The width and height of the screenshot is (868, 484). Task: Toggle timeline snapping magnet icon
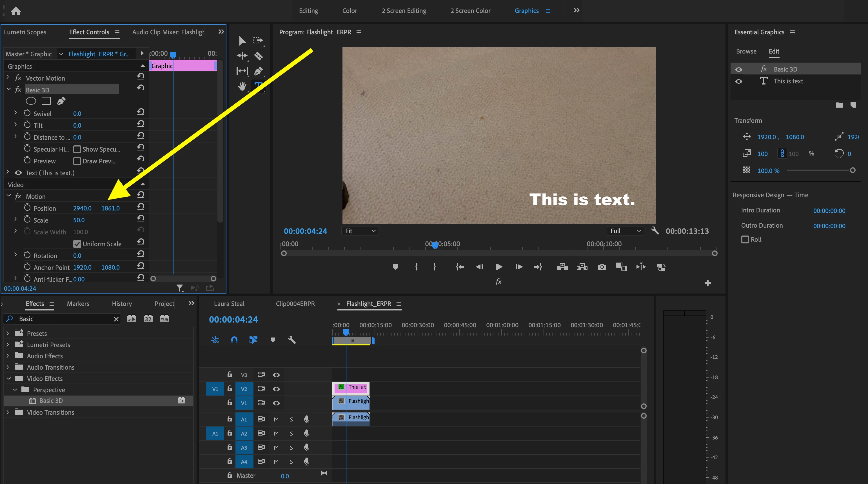[234, 340]
